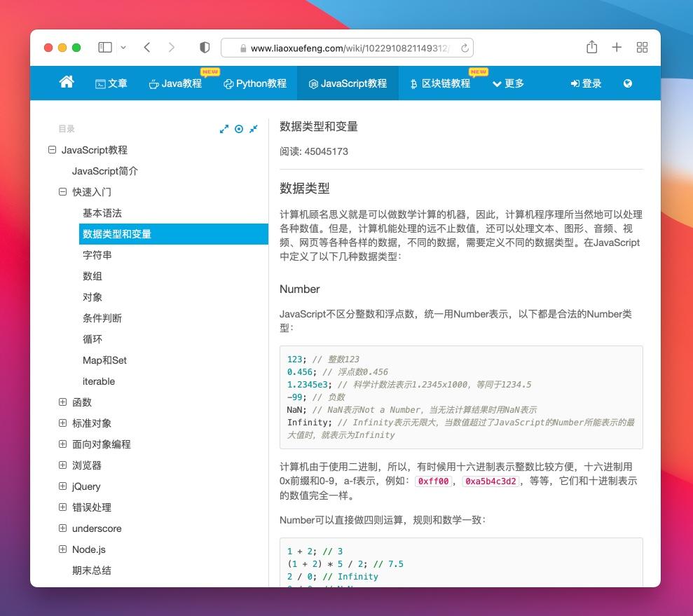Expand the Node.js section in the outline

pos(63,549)
